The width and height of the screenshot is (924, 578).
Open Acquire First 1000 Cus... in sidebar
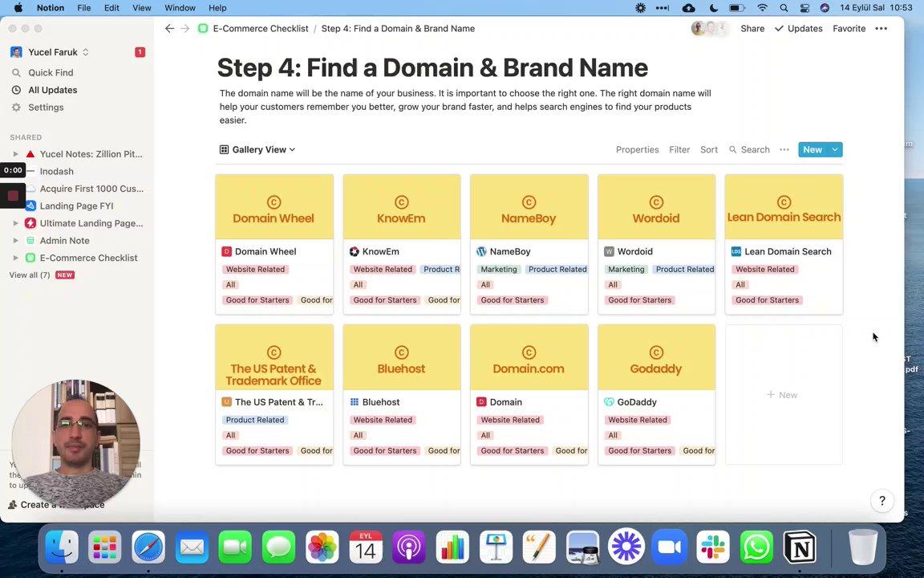pyautogui.click(x=92, y=189)
